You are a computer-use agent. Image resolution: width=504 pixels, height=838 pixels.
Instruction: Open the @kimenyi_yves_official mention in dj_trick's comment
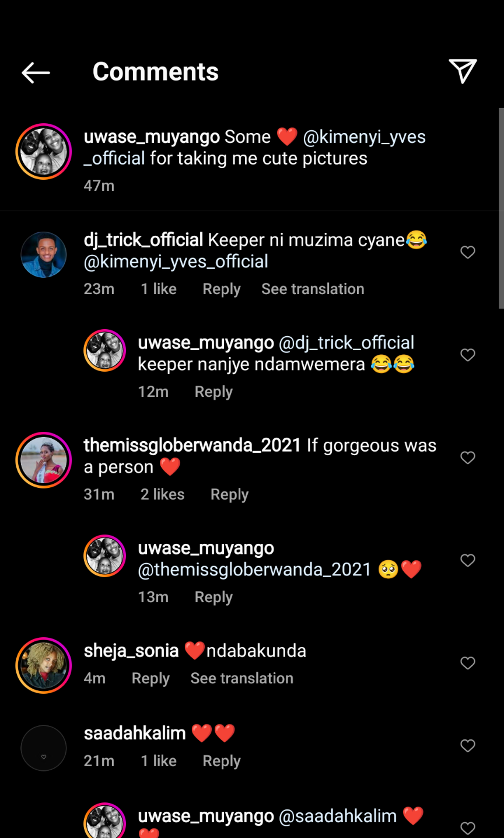pyautogui.click(x=176, y=261)
